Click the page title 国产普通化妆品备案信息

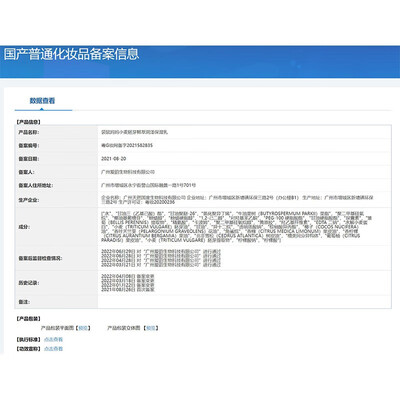pos(71,54)
